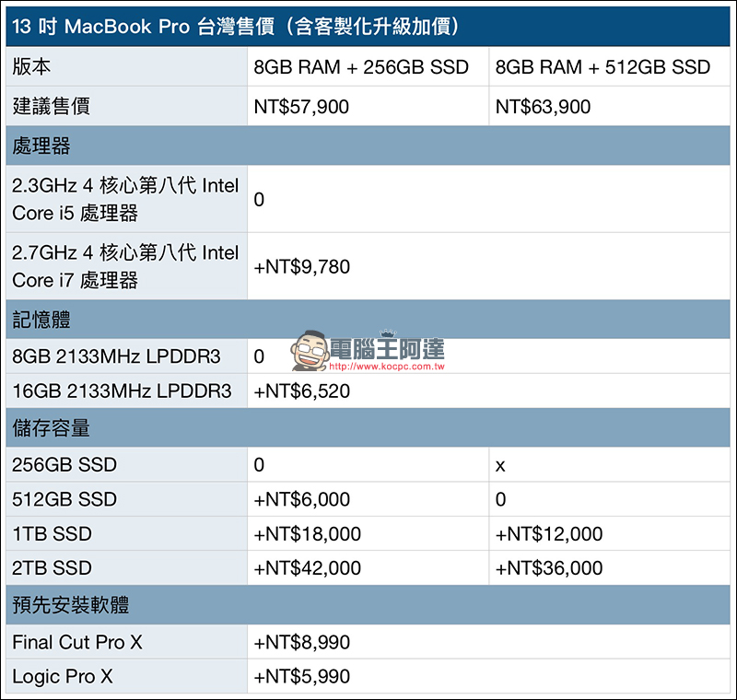The image size is (737, 700).
Task: Click the '+NT$5,990' software price
Action: coord(302,676)
